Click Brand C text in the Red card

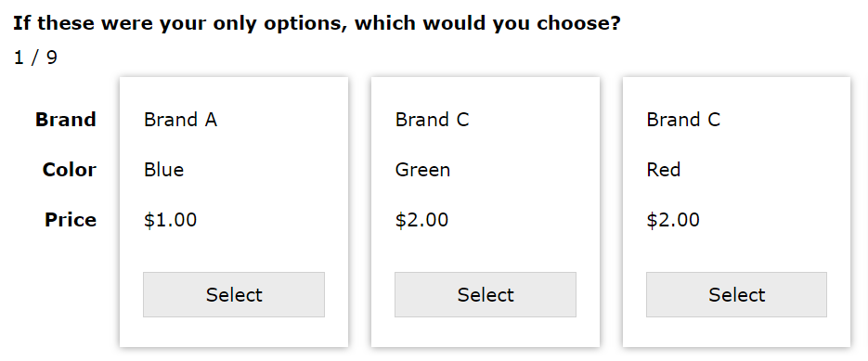pyautogui.click(x=683, y=120)
